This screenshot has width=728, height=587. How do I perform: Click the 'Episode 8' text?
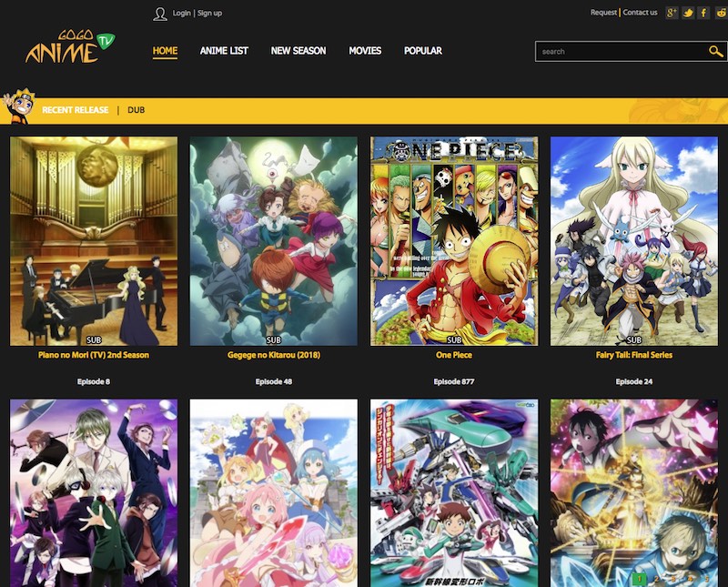94,381
